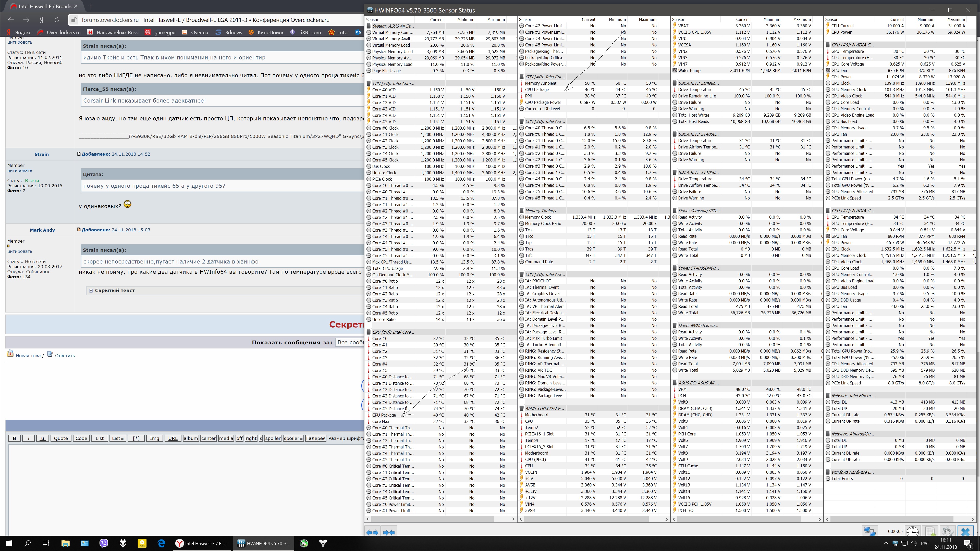Show hidden system tray icons chevron
The height and width of the screenshot is (551, 980).
tap(886, 543)
